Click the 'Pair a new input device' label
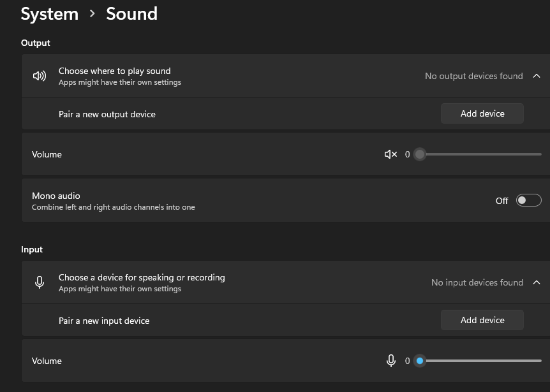Screen dimensions: 550x392 coord(103,321)
